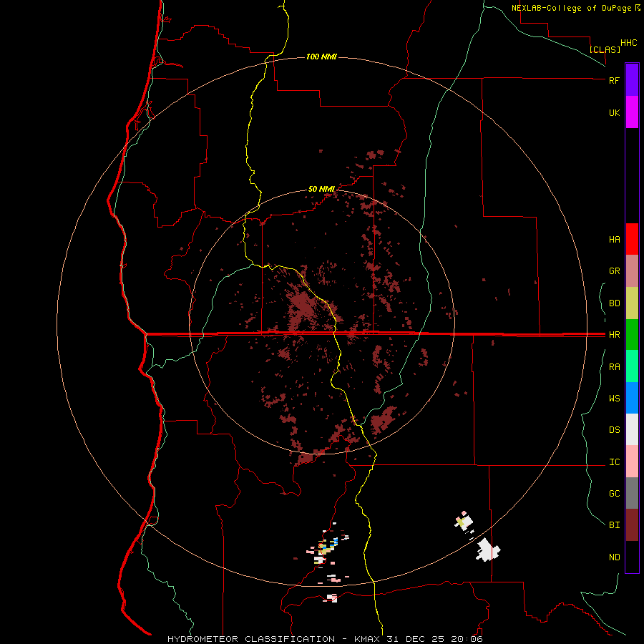Select the light pink IC swatch

pos(632,462)
